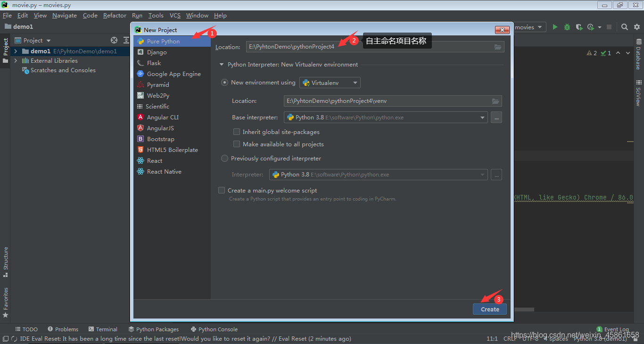This screenshot has height=344, width=644.
Task: Browse for venv Location folder icon
Action: [x=495, y=101]
